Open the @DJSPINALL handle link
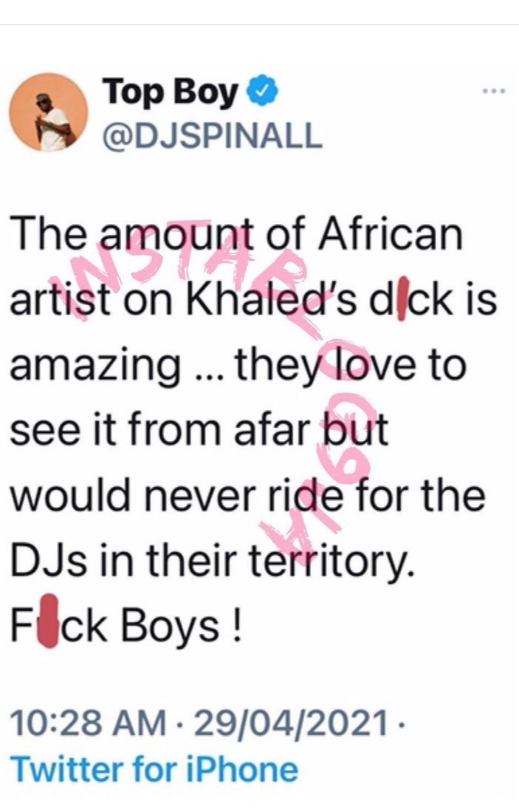Screen dimensions: 519x812 coord(212,134)
